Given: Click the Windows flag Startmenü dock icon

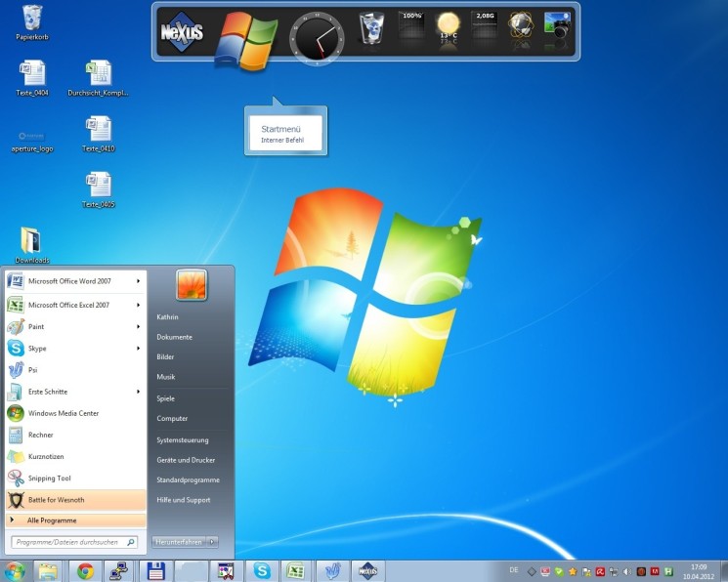Looking at the screenshot, I should (245, 41).
